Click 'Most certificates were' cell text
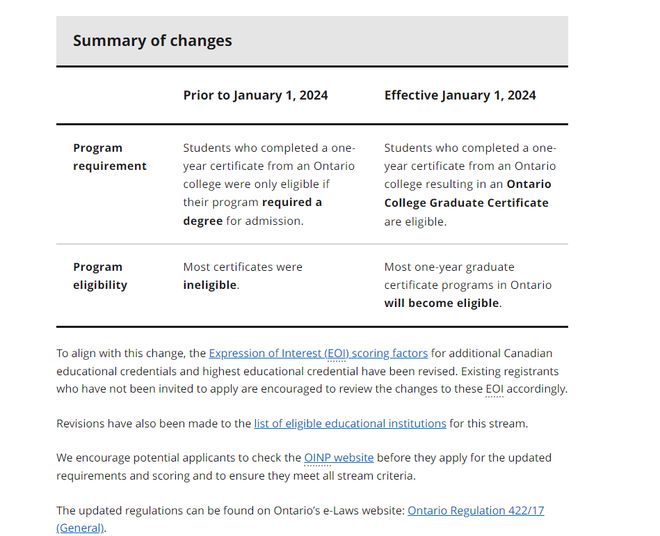The width and height of the screenshot is (660, 536). tap(242, 267)
